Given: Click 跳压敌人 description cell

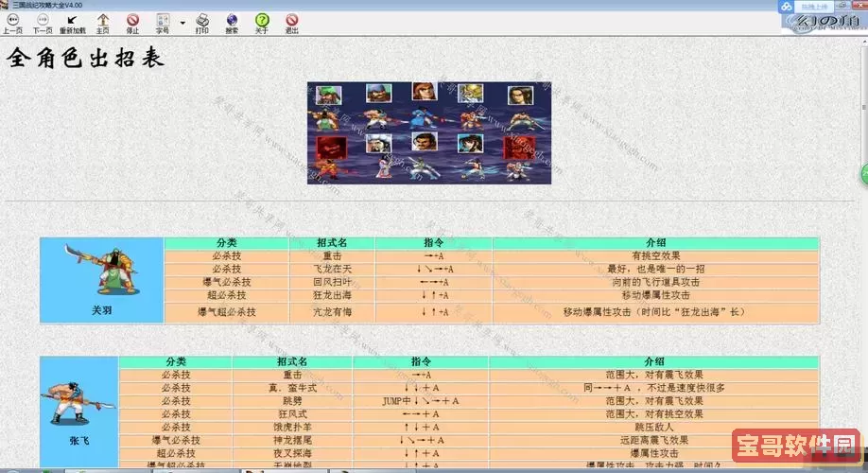Looking at the screenshot, I should 653,427.
